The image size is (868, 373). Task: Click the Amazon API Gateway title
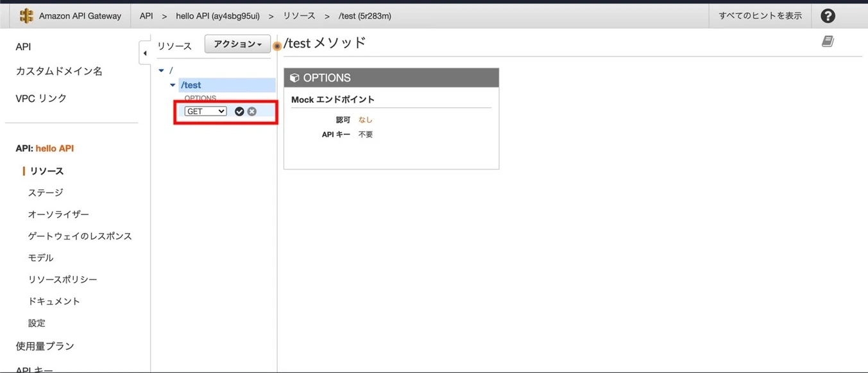point(80,16)
